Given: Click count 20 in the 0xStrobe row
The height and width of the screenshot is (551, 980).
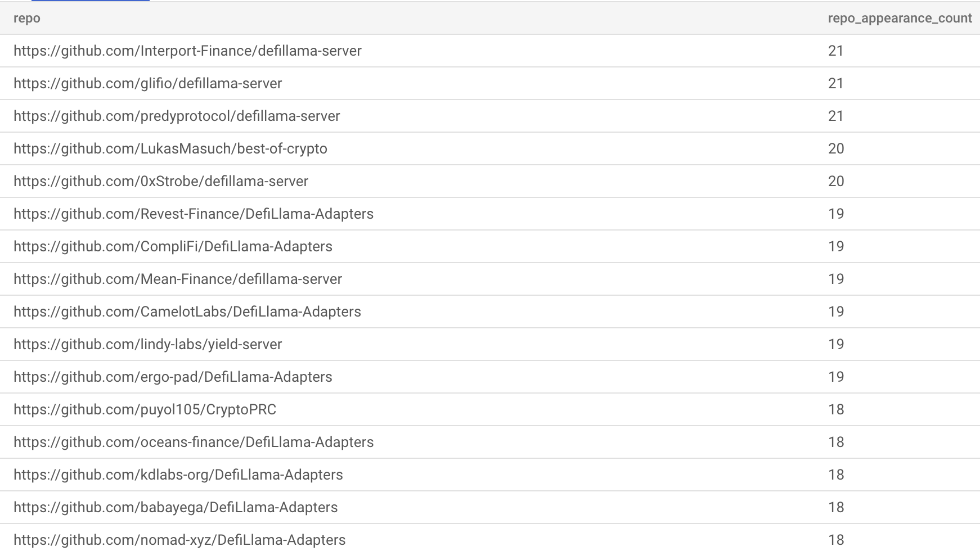Looking at the screenshot, I should (x=836, y=182).
